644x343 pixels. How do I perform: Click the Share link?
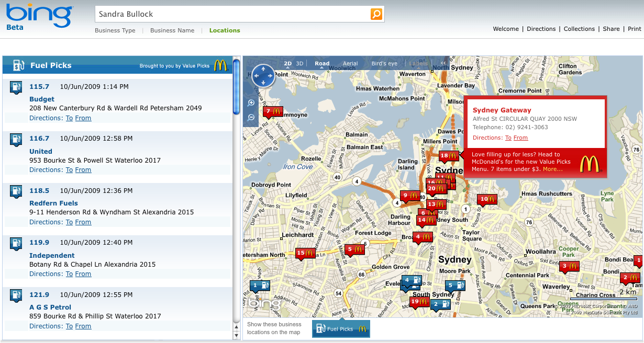[x=611, y=29]
